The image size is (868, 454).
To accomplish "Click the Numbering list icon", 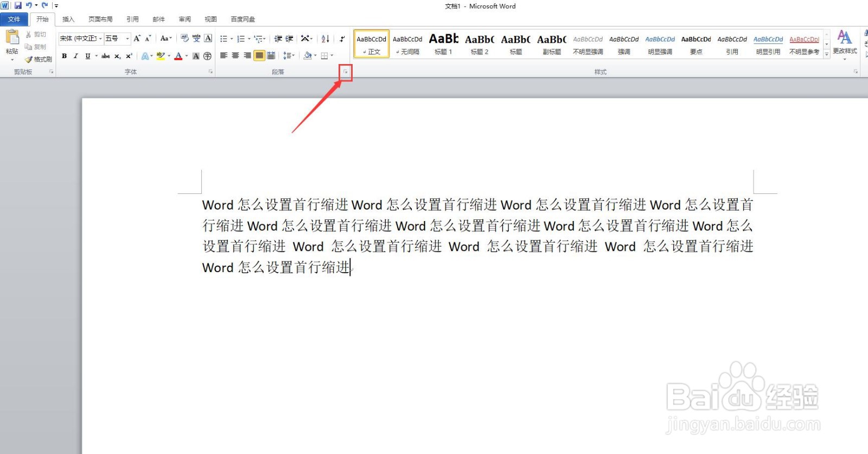I will tap(241, 39).
